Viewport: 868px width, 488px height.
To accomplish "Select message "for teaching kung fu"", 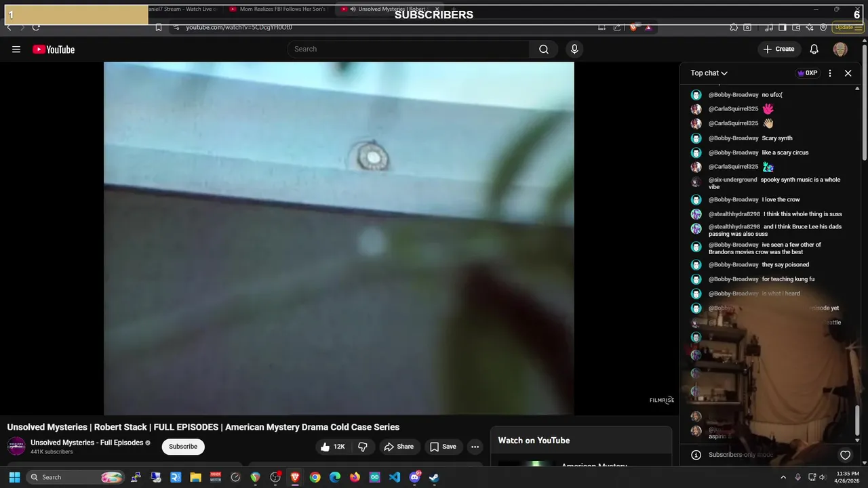I will (788, 279).
